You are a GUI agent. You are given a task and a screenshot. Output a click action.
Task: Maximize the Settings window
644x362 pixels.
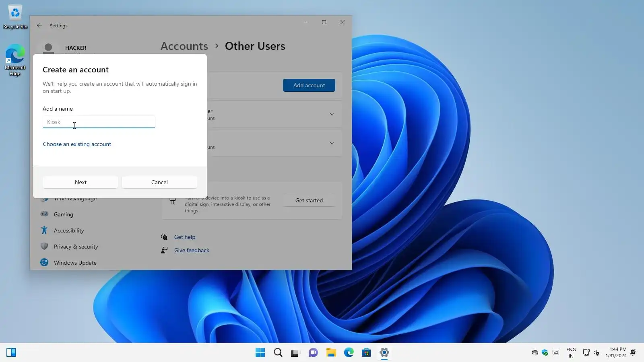(x=324, y=22)
